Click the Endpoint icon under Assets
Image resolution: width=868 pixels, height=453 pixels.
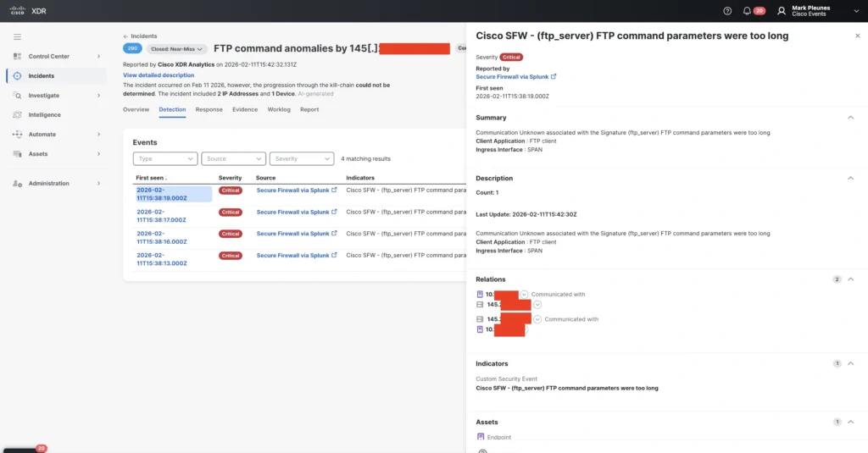pyautogui.click(x=480, y=437)
